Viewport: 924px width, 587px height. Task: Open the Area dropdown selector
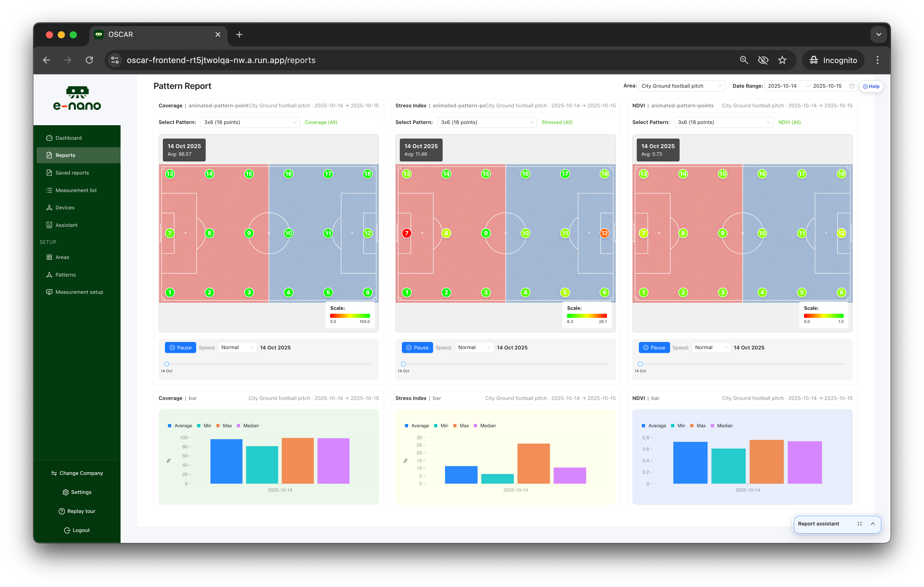[x=681, y=86]
